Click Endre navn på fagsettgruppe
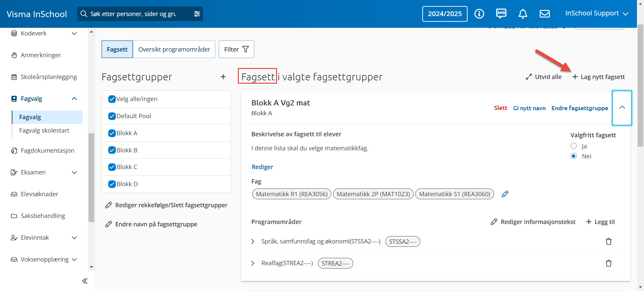Viewport: 644px width, 291px height. pyautogui.click(x=151, y=224)
